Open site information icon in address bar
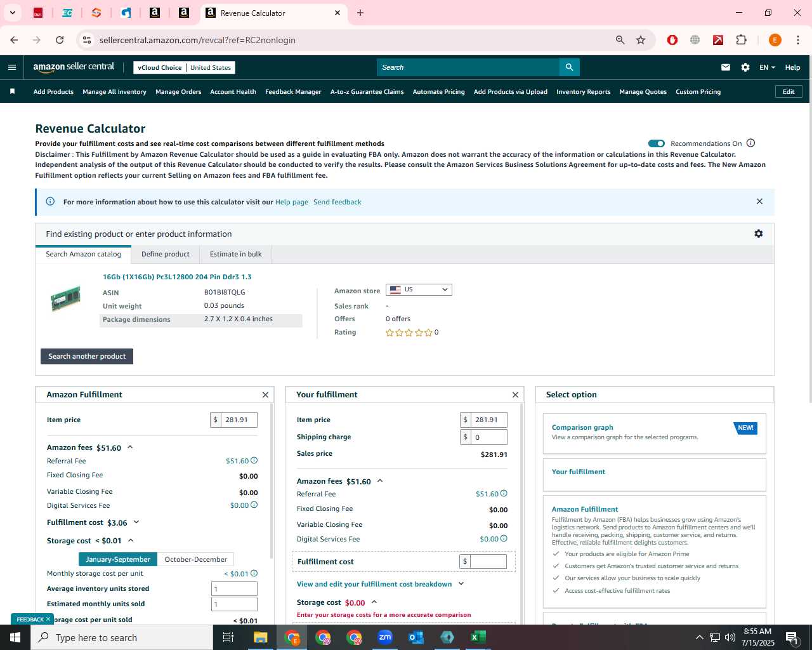Image resolution: width=812 pixels, height=650 pixels. point(87,40)
